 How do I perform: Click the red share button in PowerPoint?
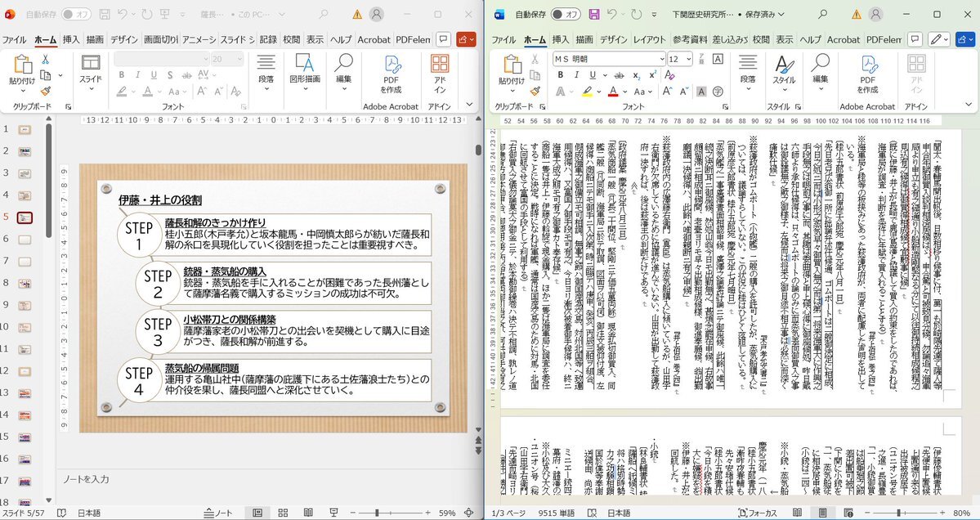466,39
